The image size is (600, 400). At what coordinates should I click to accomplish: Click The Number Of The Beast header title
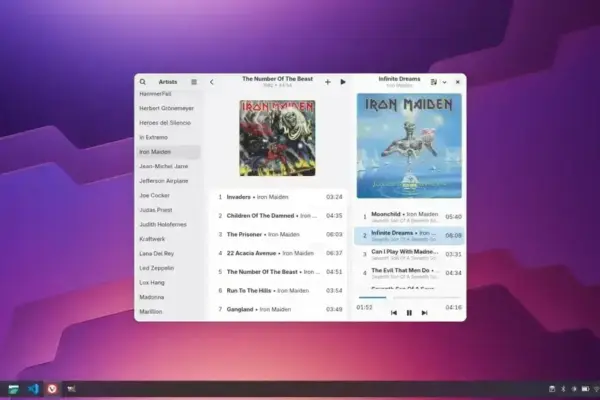pos(277,79)
